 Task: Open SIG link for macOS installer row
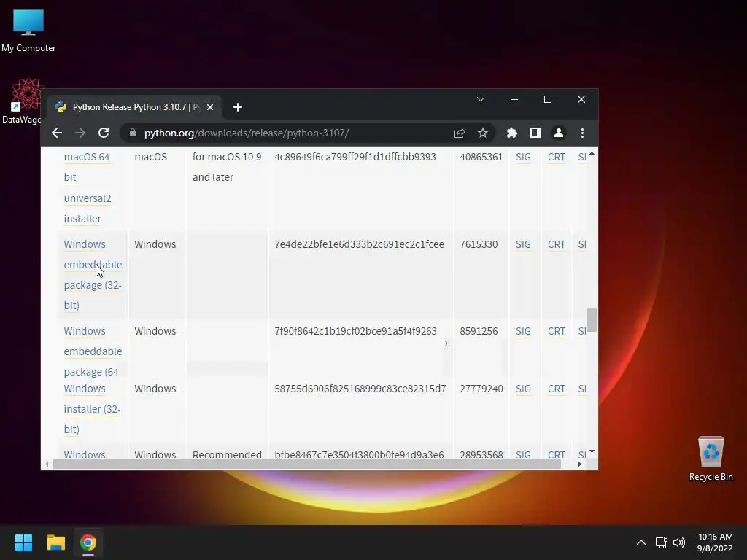523,157
